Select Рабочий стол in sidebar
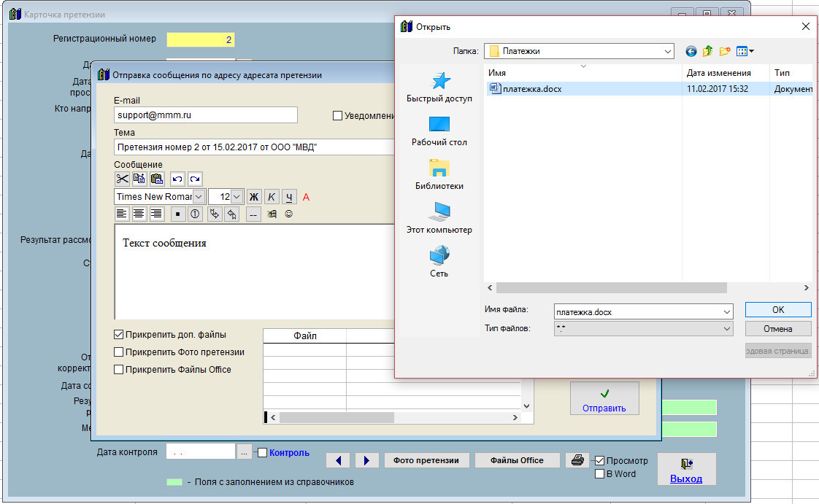Screen dimensions: 819x504 (439, 131)
